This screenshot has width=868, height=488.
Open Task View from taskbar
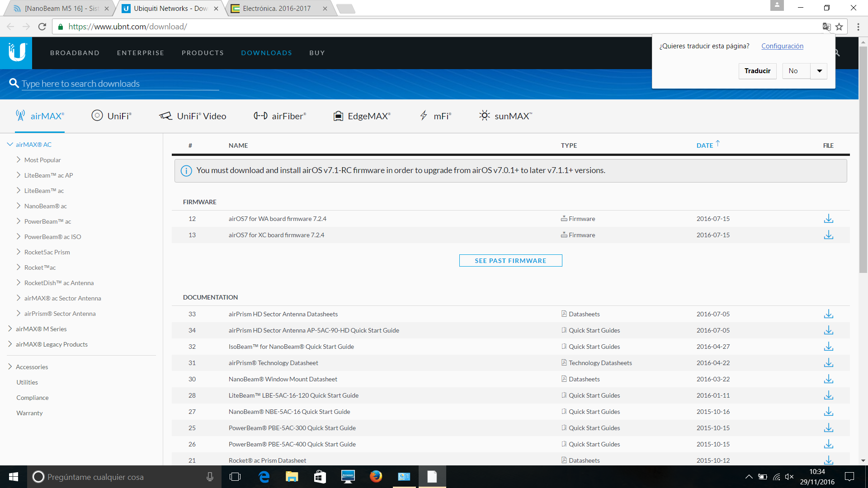(x=235, y=477)
